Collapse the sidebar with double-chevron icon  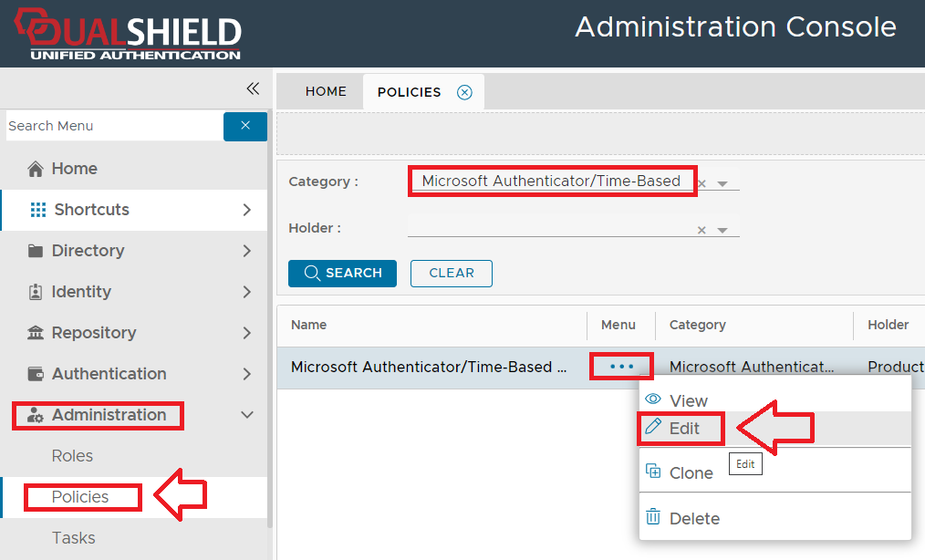point(253,88)
